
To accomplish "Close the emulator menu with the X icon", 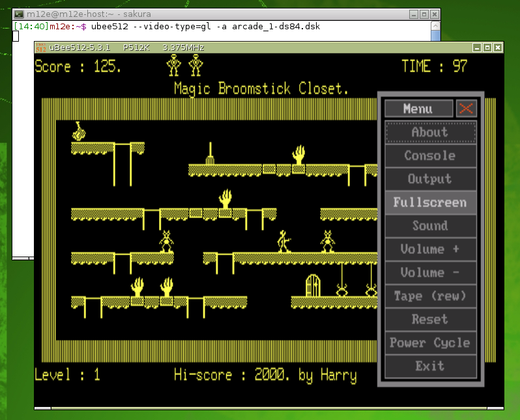I will [x=466, y=109].
